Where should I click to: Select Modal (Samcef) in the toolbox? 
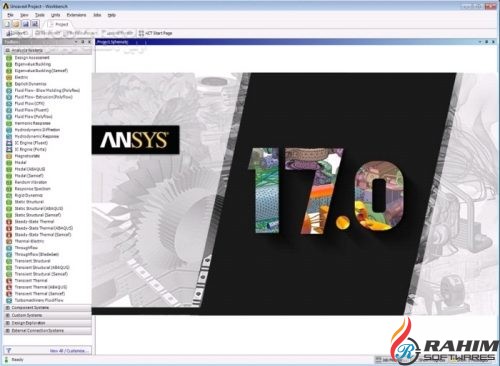[29, 176]
